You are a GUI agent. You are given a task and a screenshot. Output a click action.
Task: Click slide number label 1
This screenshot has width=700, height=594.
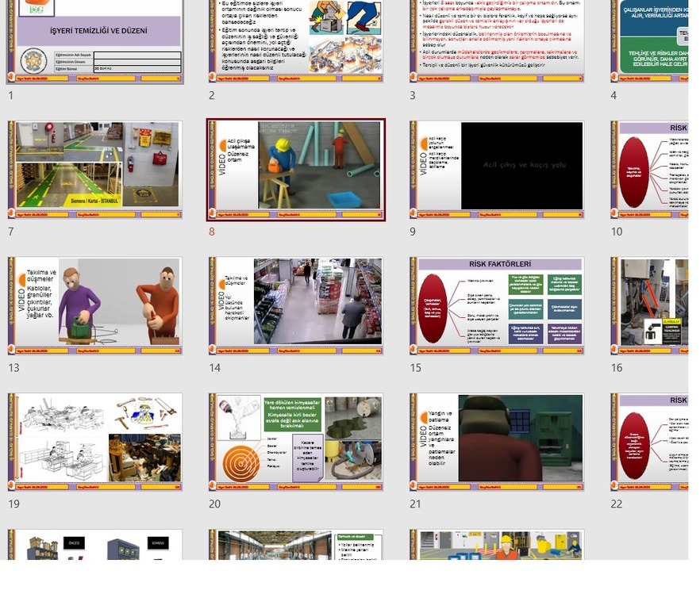[11, 95]
